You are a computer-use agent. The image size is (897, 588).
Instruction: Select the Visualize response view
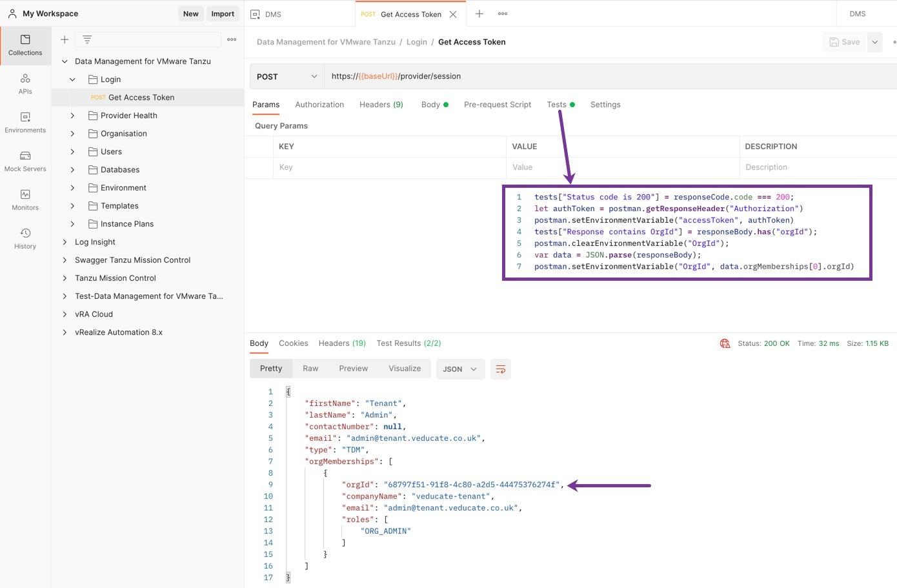405,369
